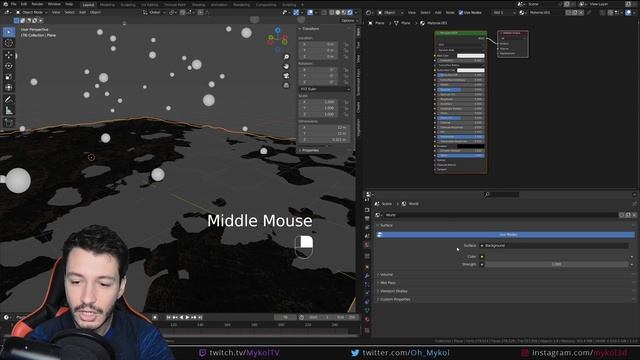Open the shader type Object dropdown

(x=389, y=13)
